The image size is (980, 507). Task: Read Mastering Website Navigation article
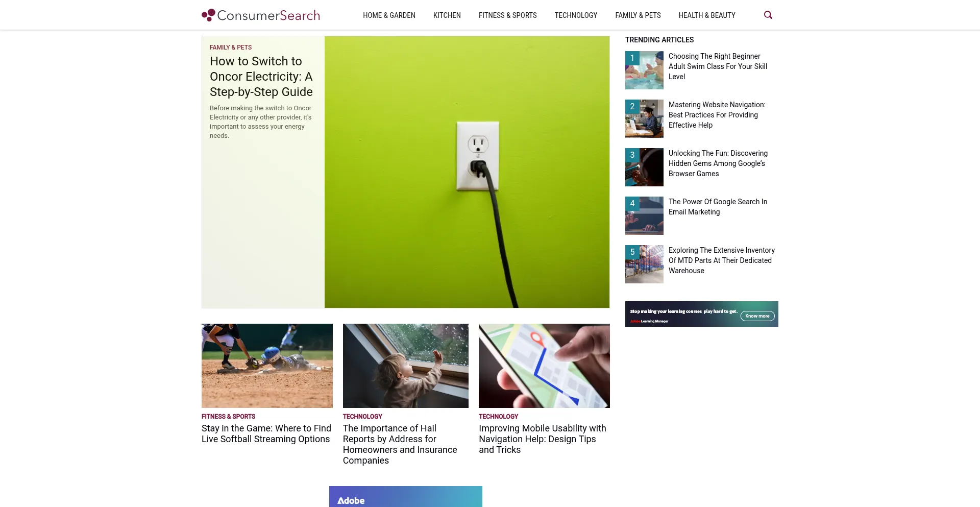(x=717, y=115)
